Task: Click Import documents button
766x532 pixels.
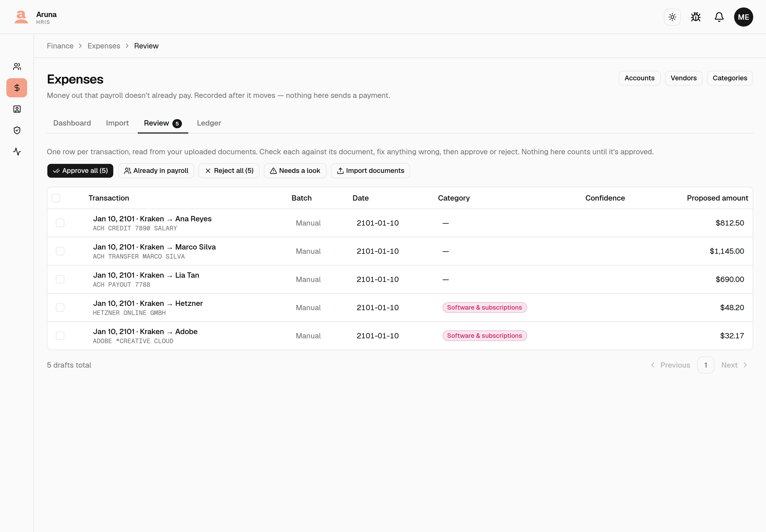Action: pyautogui.click(x=370, y=171)
